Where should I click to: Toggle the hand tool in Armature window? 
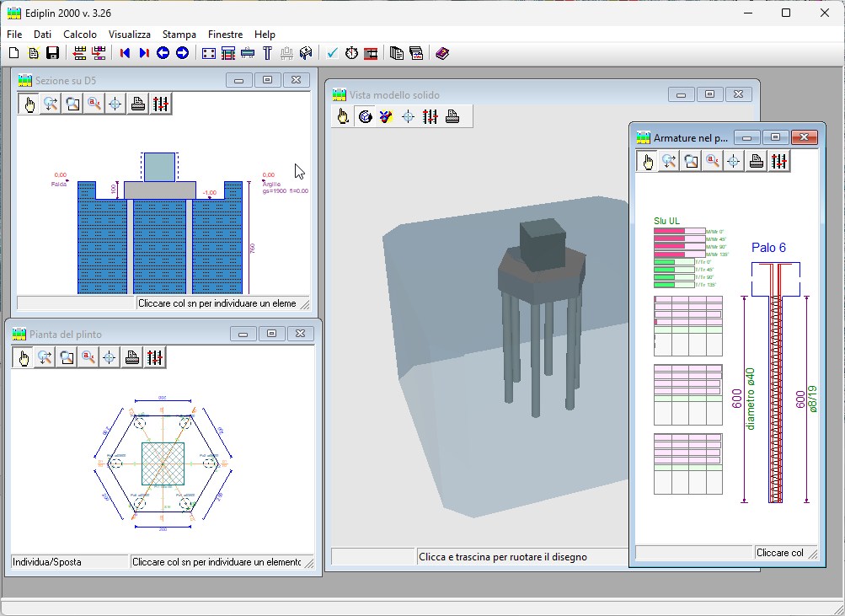647,162
